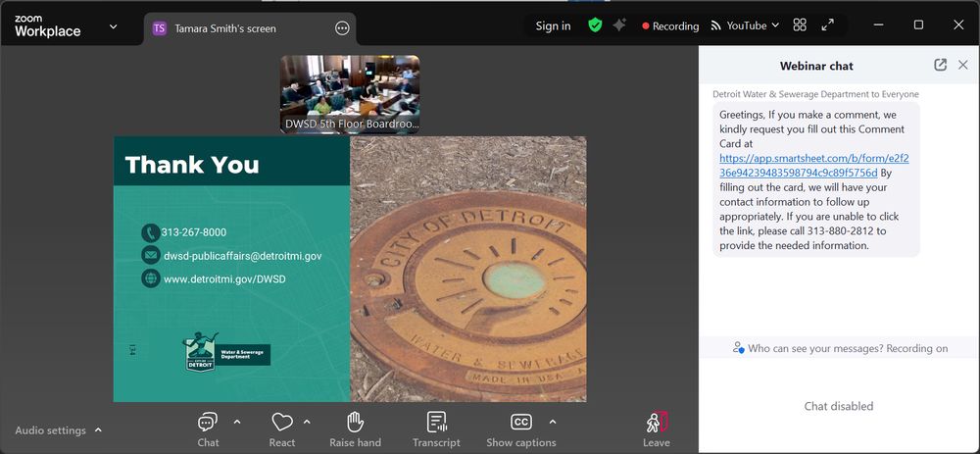Open the Transcript panel
This screenshot has width=980, height=454.
(436, 422)
